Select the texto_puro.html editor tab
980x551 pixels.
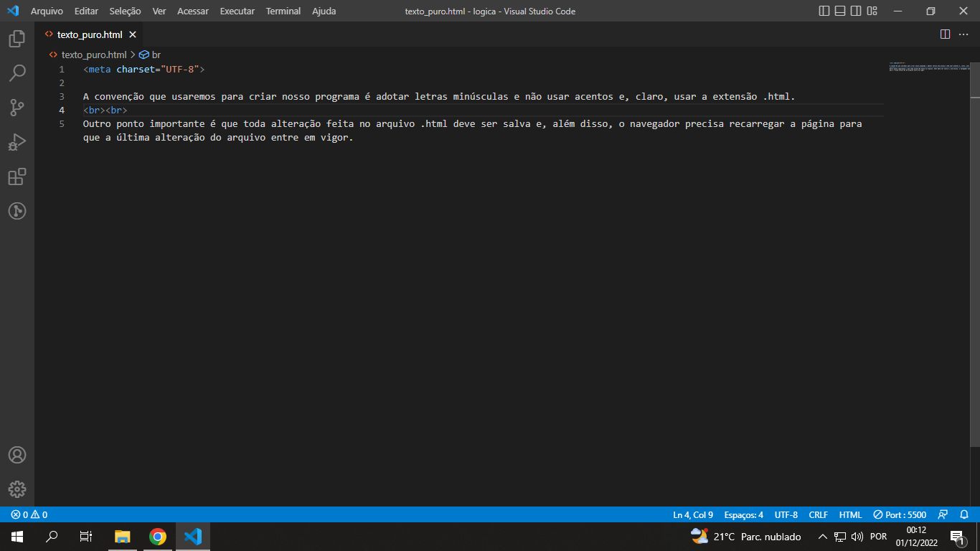90,34
